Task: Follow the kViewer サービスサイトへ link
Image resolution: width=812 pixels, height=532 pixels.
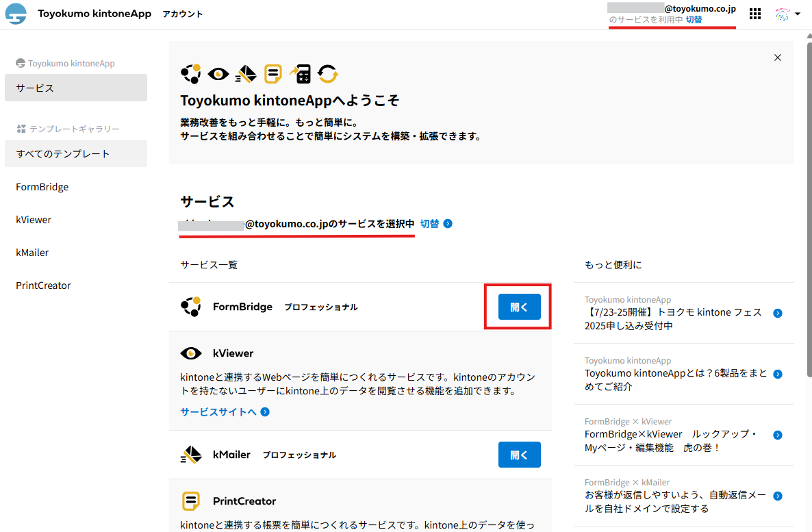Action: click(218, 411)
